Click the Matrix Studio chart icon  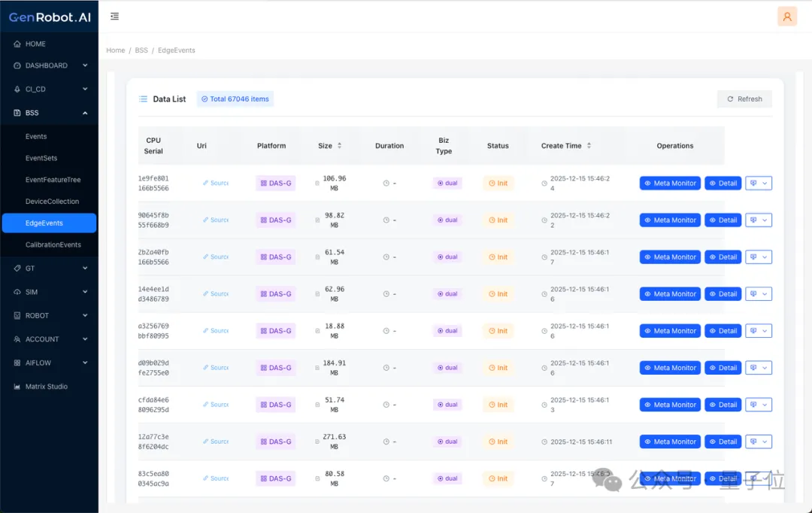coord(17,387)
